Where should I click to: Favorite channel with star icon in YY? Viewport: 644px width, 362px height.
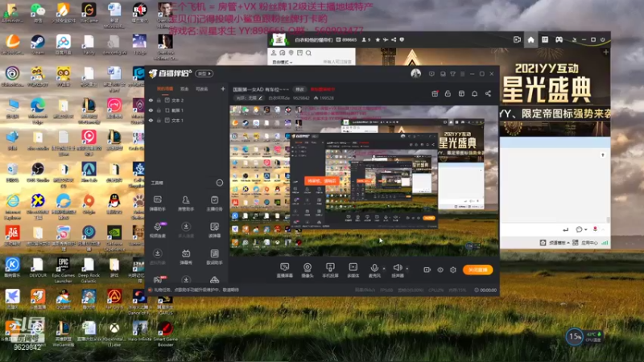pos(378,39)
